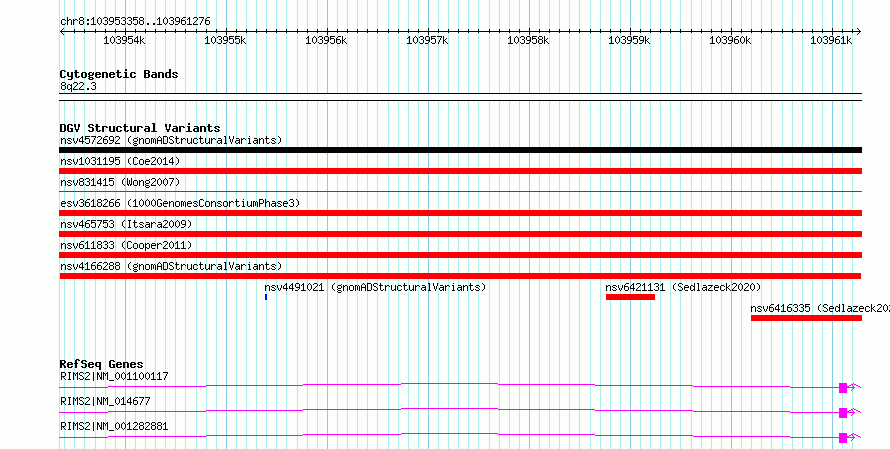890x449 pixels.
Task: Click the 103961k ruler tick label
Action: (832, 40)
